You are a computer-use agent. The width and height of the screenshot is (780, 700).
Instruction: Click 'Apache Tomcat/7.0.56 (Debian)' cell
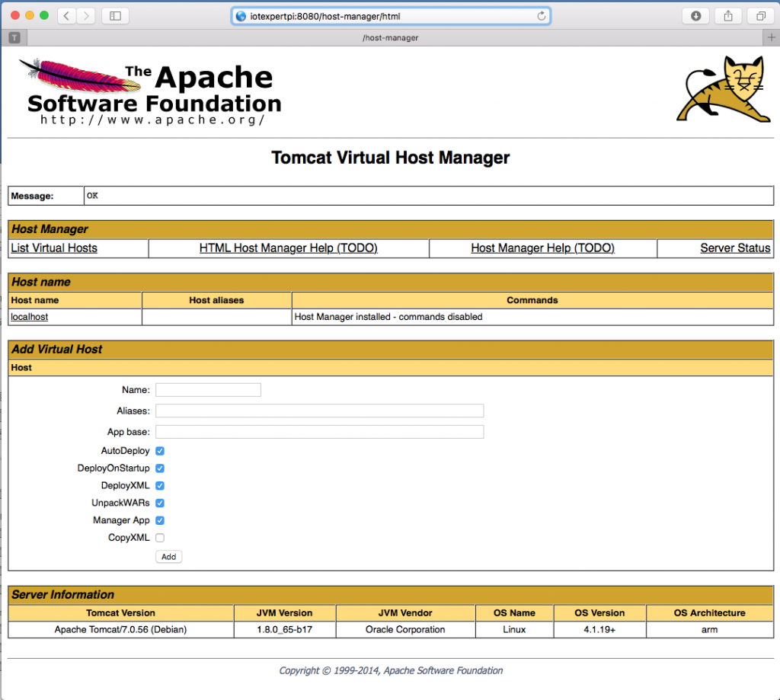click(121, 629)
